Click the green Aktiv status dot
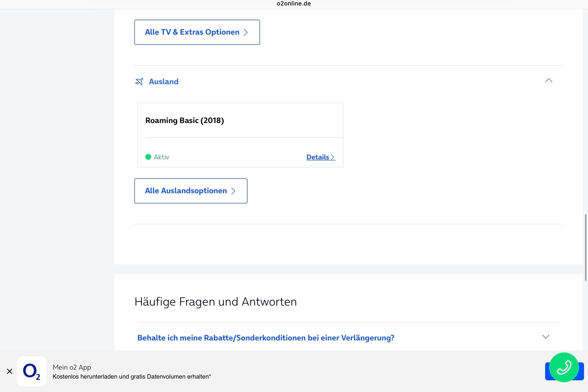Image resolution: width=588 pixels, height=392 pixels. click(148, 157)
